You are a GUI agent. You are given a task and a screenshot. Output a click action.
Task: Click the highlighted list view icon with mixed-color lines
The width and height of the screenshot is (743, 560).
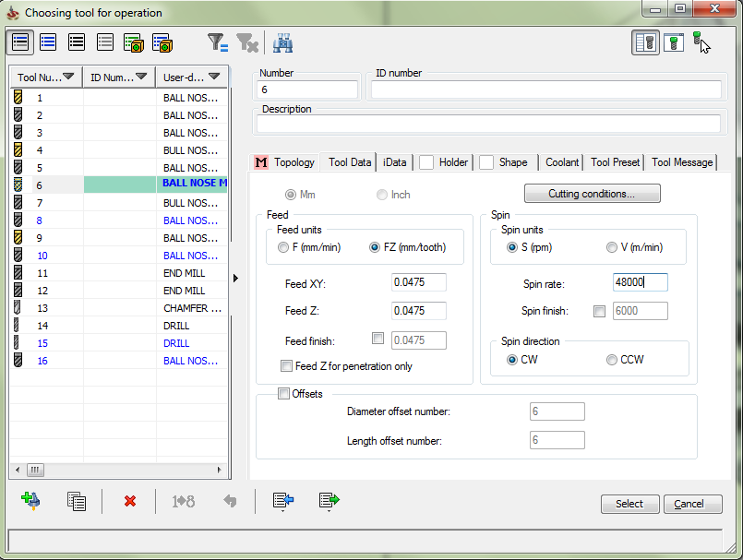pos(20,42)
